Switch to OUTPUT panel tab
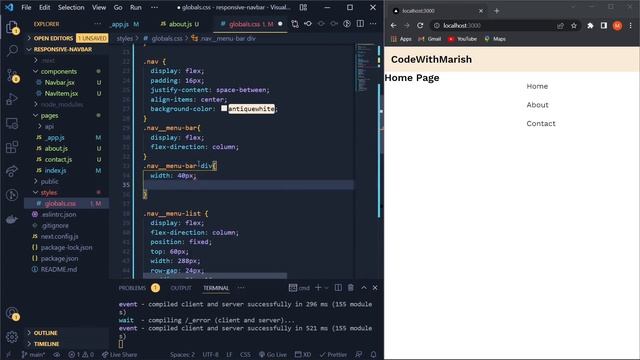 point(181,288)
